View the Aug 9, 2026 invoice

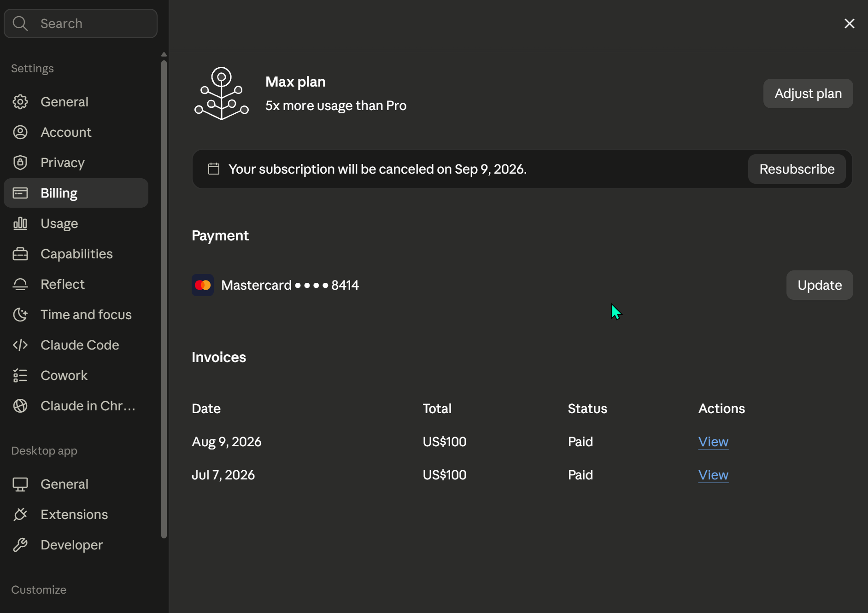(x=713, y=442)
